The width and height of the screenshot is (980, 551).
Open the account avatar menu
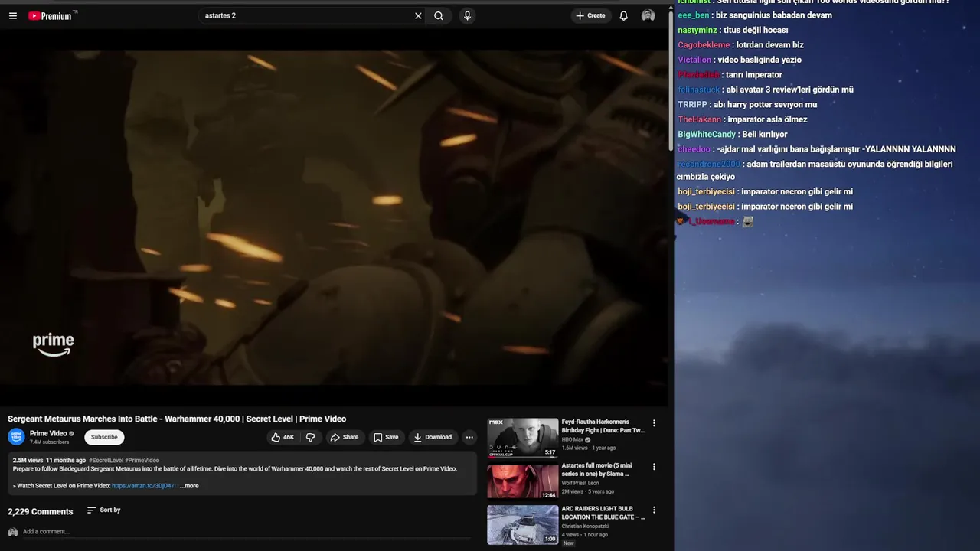pyautogui.click(x=648, y=15)
